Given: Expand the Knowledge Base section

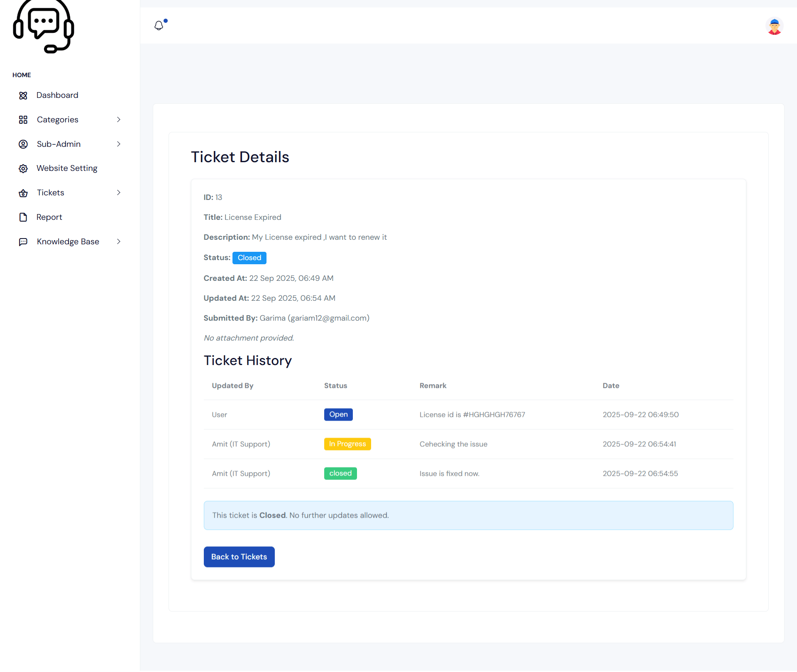Looking at the screenshot, I should tap(119, 241).
